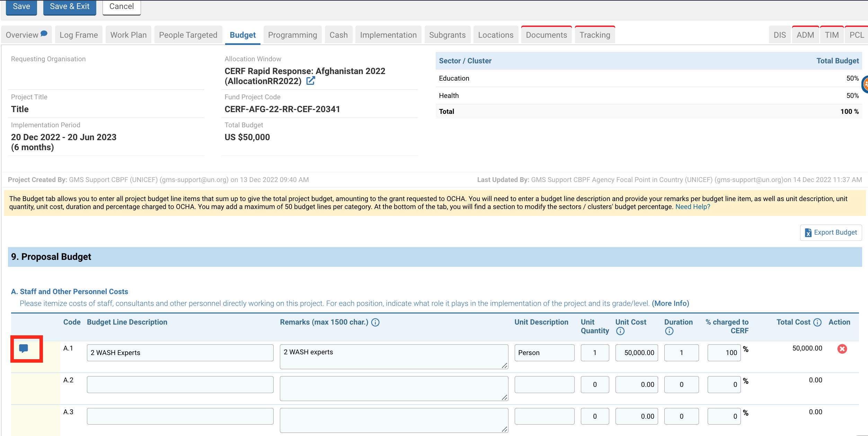Viewport: 868px width, 436px height.
Task: Switch to the People Targeted tab
Action: pos(188,35)
